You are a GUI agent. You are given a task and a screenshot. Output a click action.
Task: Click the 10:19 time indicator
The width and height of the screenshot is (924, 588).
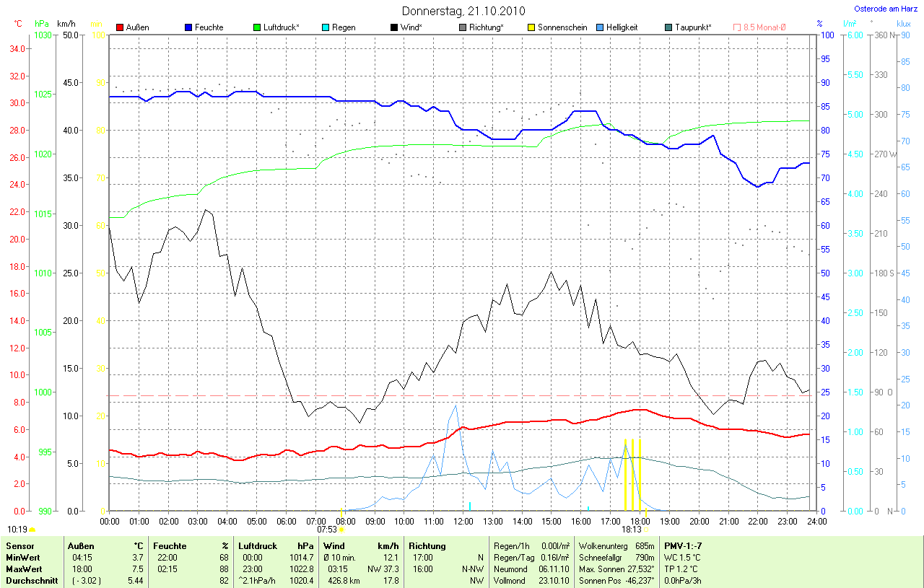click(17, 529)
